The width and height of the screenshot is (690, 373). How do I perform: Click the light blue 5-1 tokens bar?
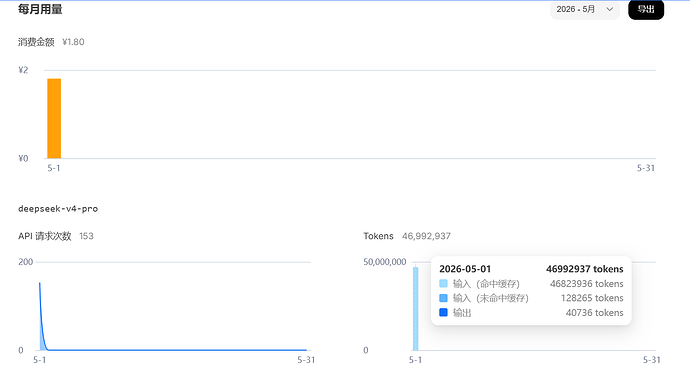pyautogui.click(x=415, y=308)
